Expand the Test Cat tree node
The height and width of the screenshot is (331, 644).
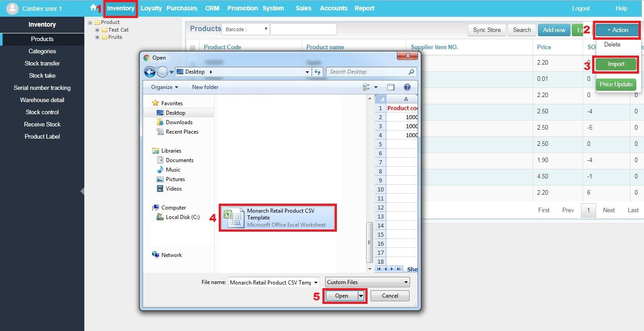97,30
